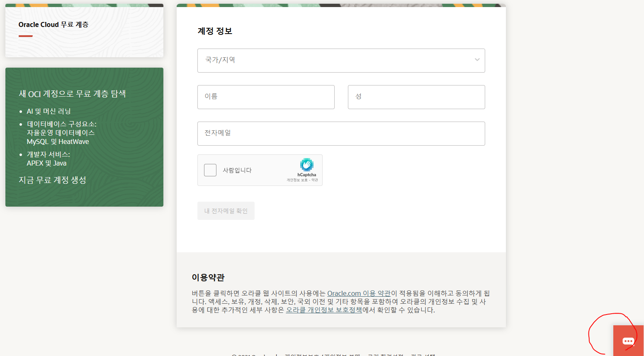Click the '새 OCI 계정으로 무료 계층 탐색' heading
644x356 pixels.
point(72,94)
